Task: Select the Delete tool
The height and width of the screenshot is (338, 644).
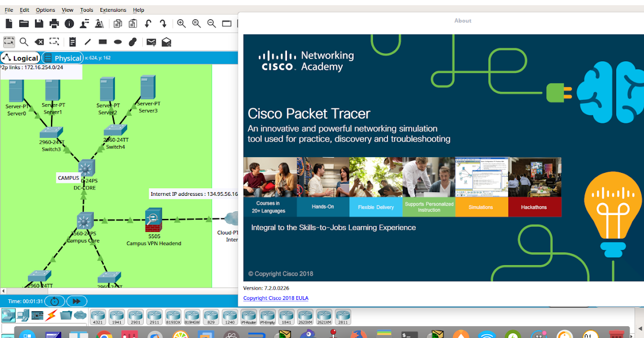Action: coord(39,41)
